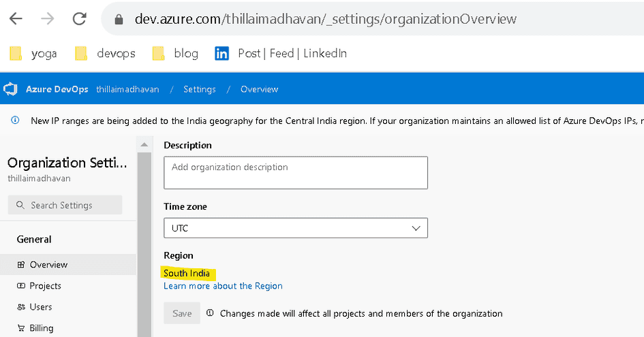Click the Save button
Viewport: 644px width, 337px height.
182,313
